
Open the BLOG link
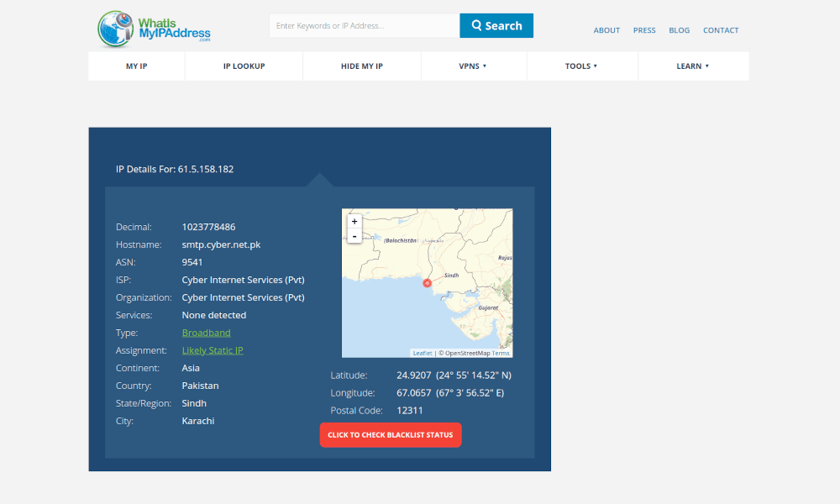pos(680,30)
